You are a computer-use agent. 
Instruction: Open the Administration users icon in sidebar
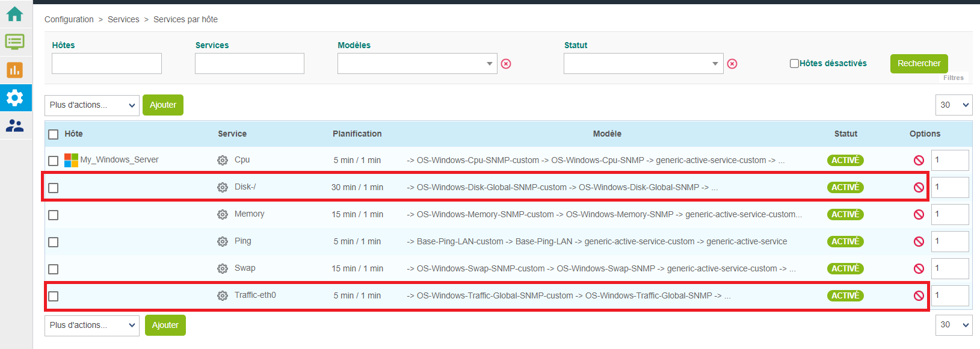tap(14, 126)
